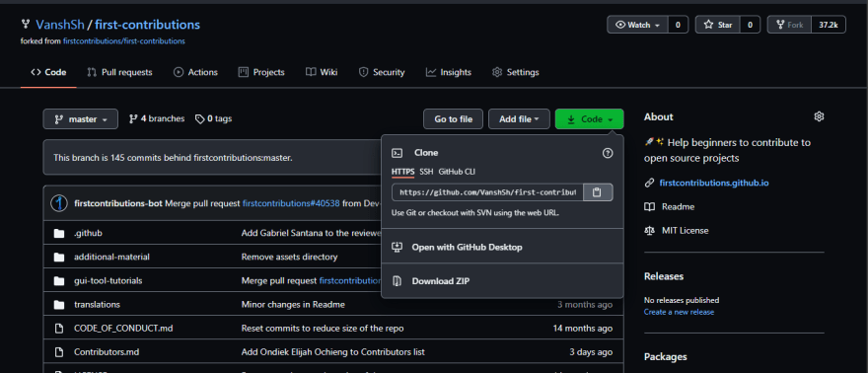
Task: Switch to the SSH clone tab
Action: [426, 172]
